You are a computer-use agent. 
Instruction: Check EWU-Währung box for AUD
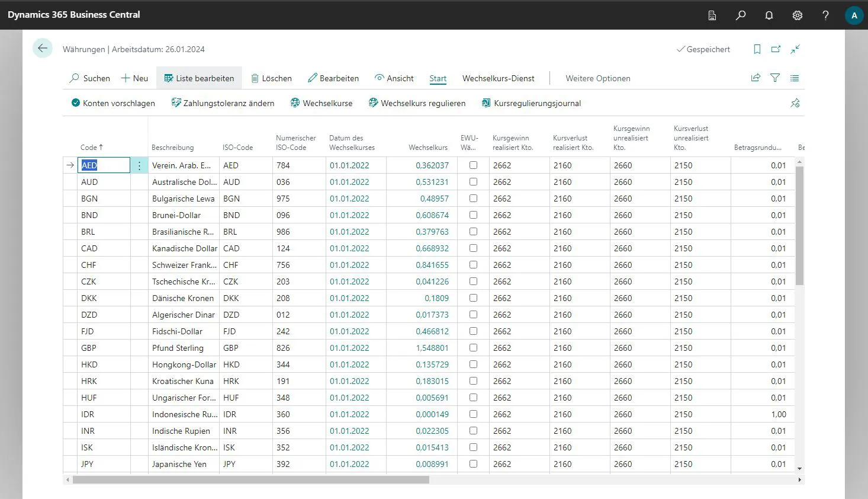473,182
